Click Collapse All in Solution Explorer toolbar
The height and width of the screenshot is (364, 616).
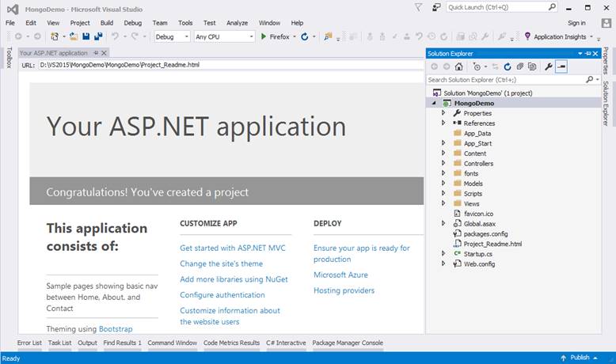pos(519,67)
